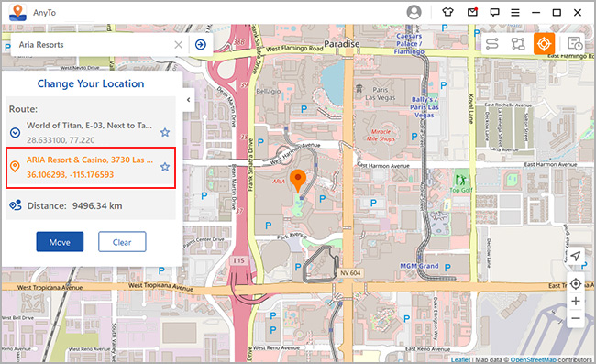This screenshot has height=364, width=596.
Task: Click the AnyTo app logo
Action: coord(17,12)
